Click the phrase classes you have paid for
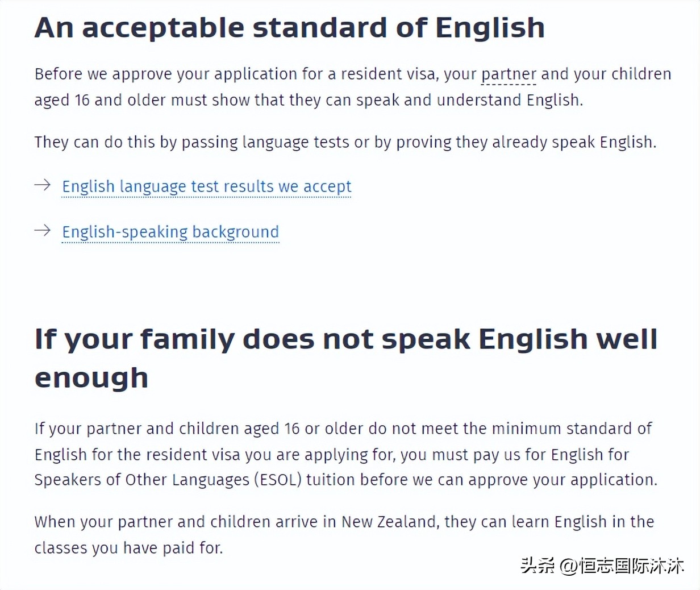The image size is (700, 590). click(128, 548)
